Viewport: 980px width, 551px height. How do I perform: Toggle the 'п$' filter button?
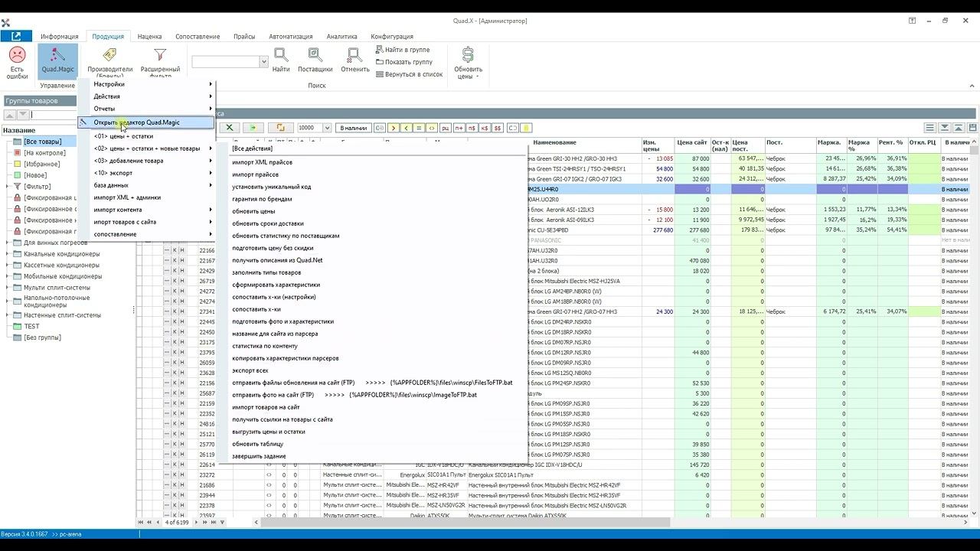(x=472, y=128)
